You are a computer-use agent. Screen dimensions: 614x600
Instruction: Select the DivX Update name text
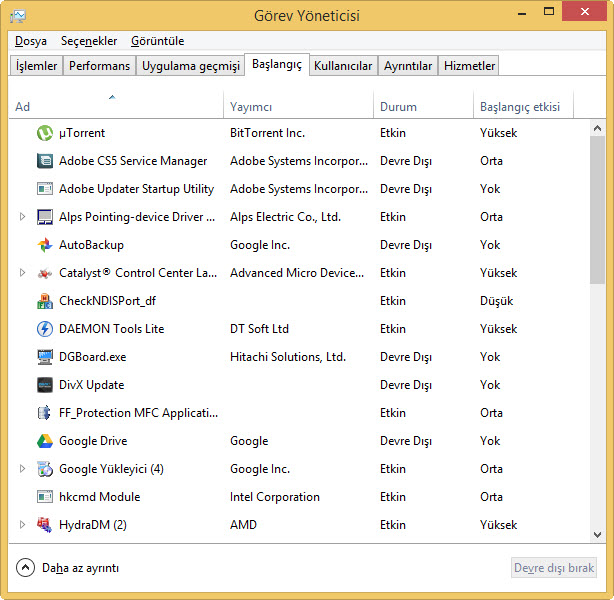[92, 385]
